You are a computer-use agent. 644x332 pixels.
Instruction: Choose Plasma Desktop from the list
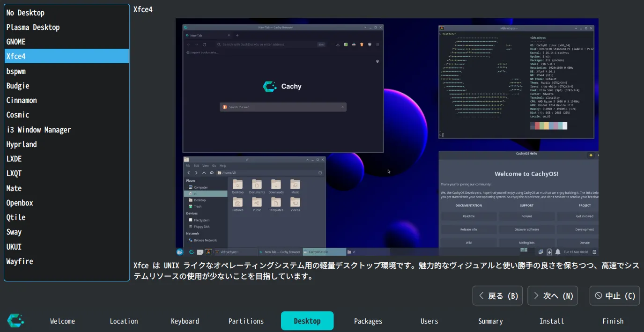[x=67, y=27]
